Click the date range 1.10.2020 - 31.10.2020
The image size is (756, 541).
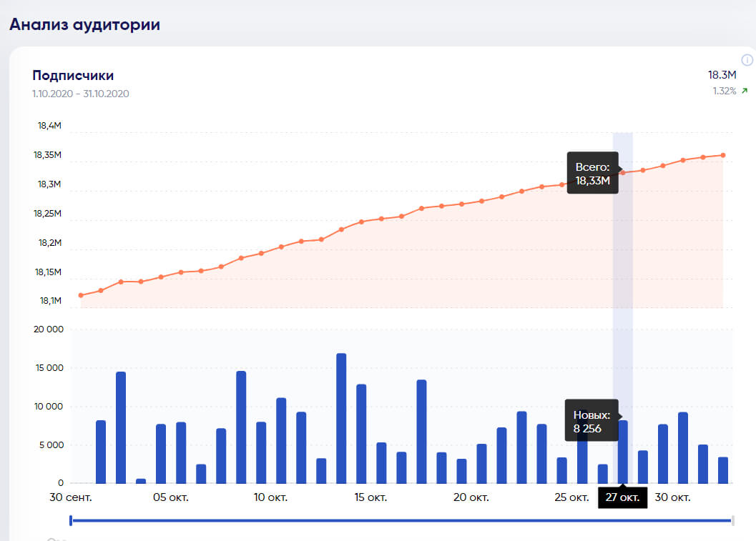[x=80, y=94]
